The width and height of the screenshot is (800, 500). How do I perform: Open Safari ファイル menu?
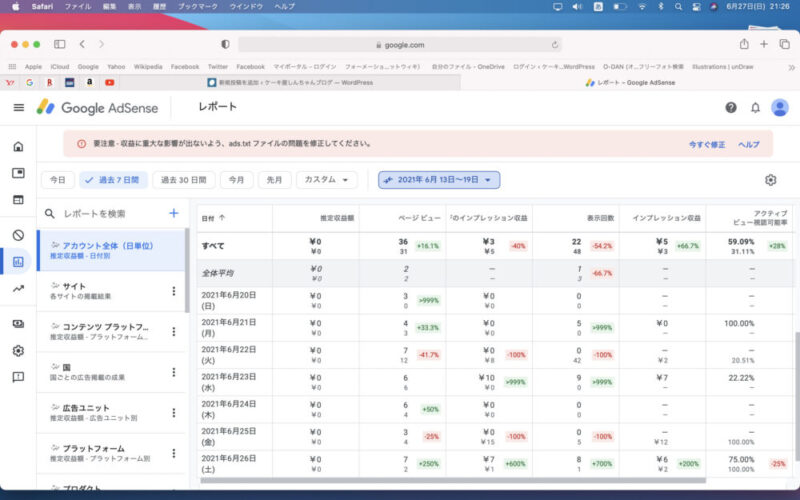[78, 7]
